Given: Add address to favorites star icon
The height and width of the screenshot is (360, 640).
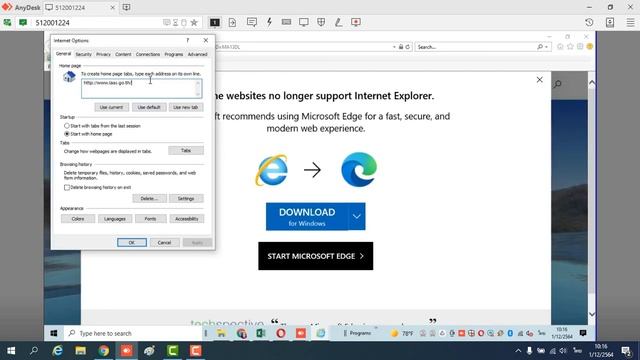Looking at the screenshot, I should click(194, 22).
